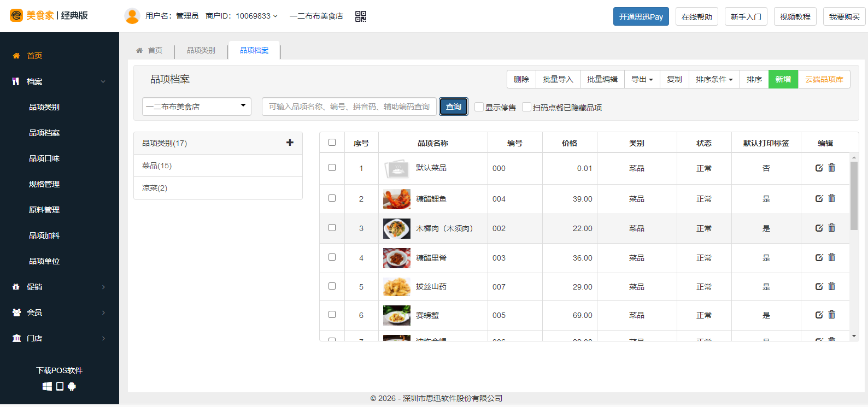The width and height of the screenshot is (868, 407).
Task: Delete the 默认菜品 row with trash icon
Action: (x=832, y=168)
